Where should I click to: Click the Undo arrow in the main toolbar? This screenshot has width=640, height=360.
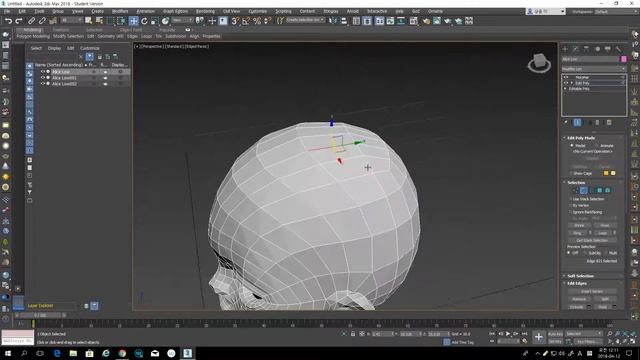[x=8, y=21]
